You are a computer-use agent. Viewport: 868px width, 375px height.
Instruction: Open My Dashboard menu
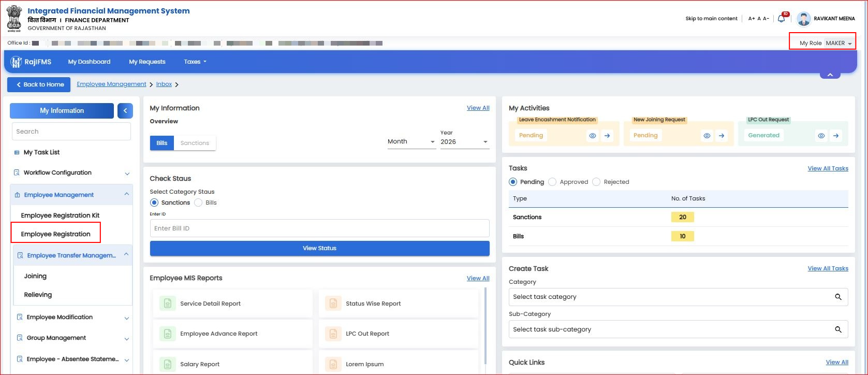(89, 62)
